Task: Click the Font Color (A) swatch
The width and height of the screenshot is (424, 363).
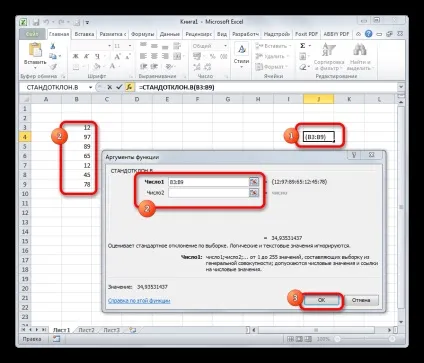Action: click(x=112, y=67)
